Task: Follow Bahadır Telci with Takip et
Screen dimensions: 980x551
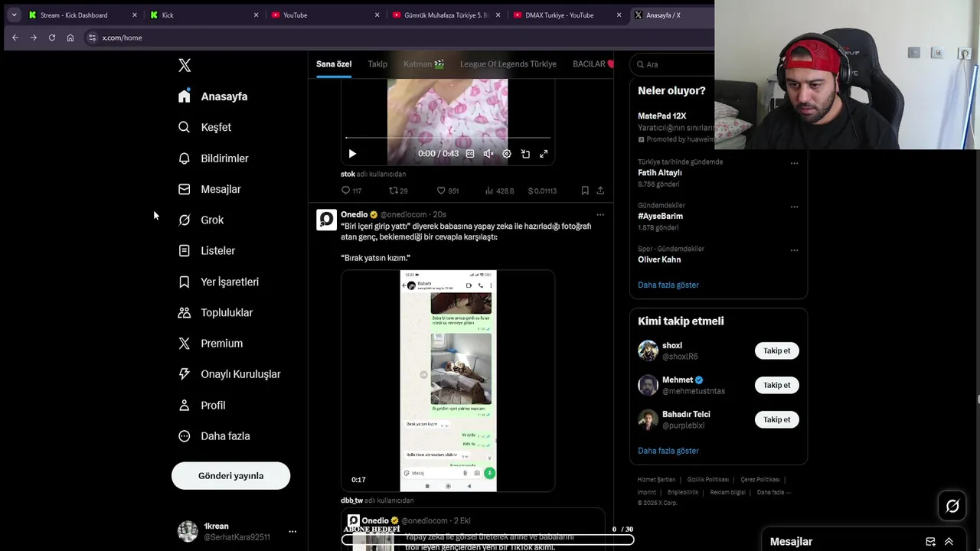Action: [776, 419]
